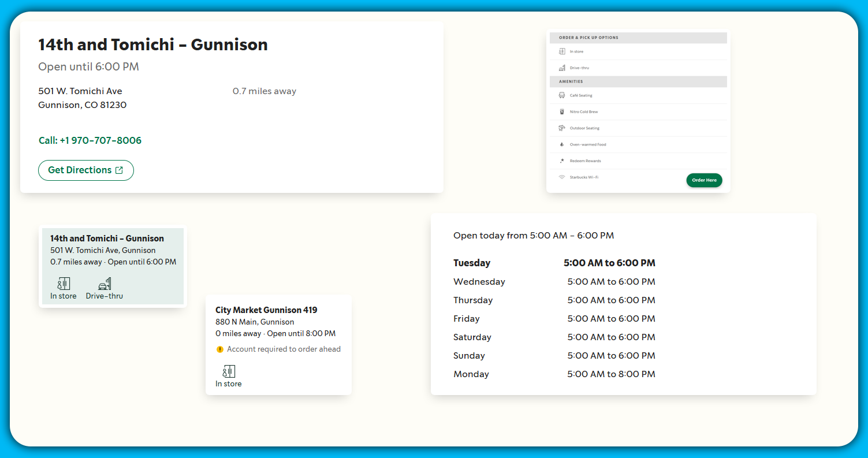
Task: Click the Monday hours row
Action: tap(554, 374)
